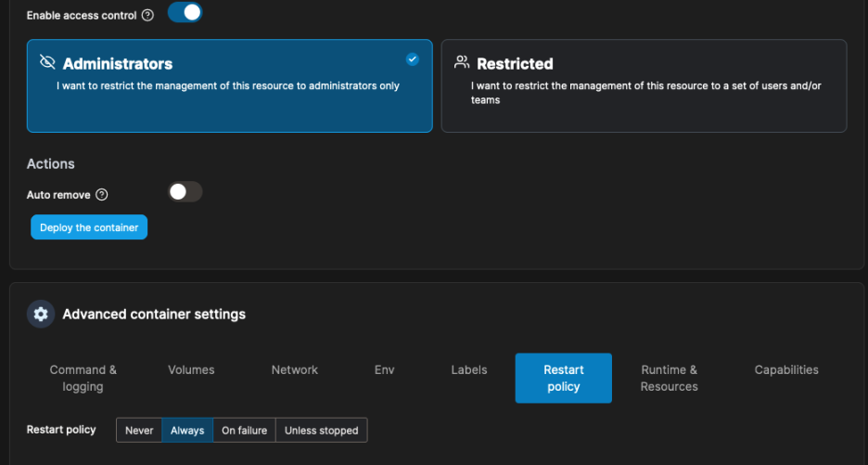Go to the Env tab
The width and height of the screenshot is (868, 465).
[x=384, y=369]
